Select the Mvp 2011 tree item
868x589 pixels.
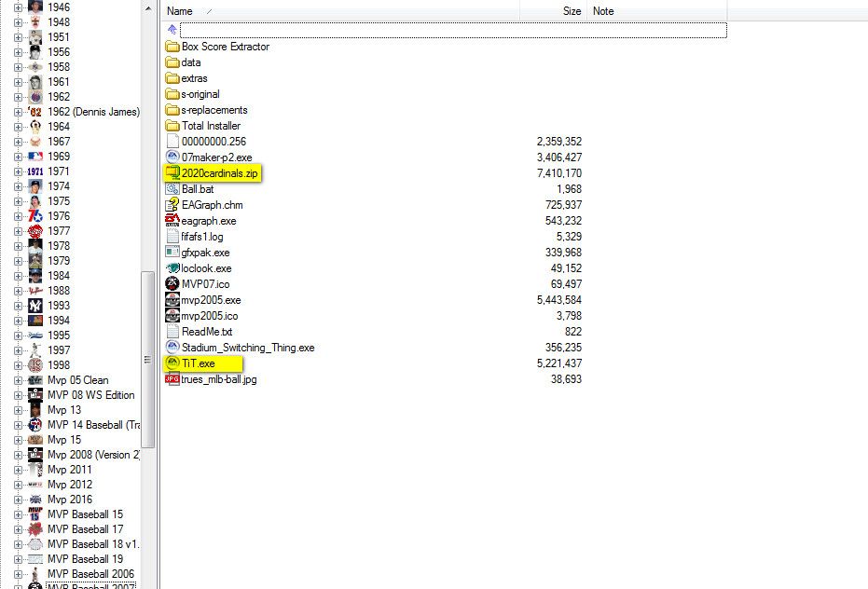click(70, 470)
